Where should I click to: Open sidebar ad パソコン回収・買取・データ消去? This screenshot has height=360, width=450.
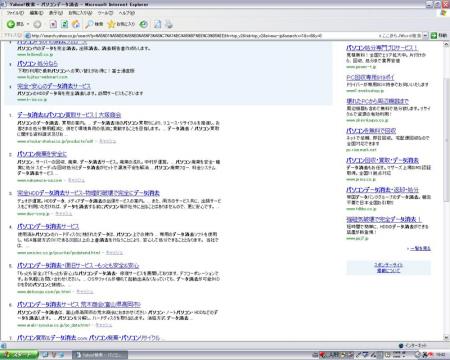coord(382,160)
